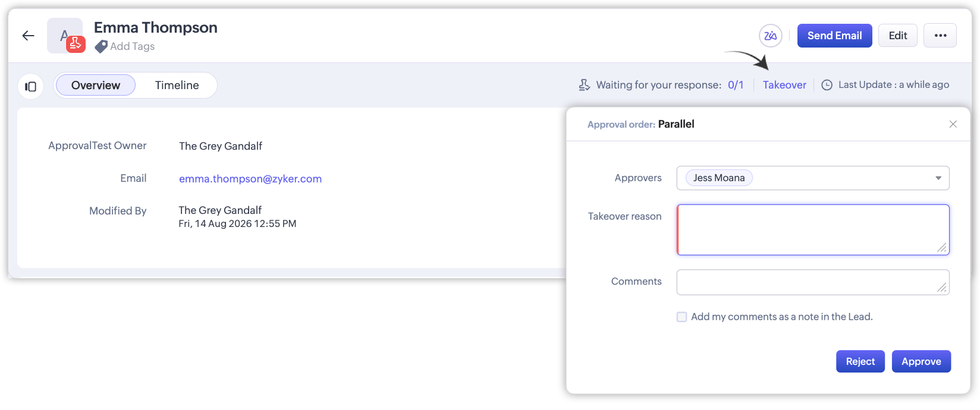Click the Add Tags tag icon

tap(101, 46)
